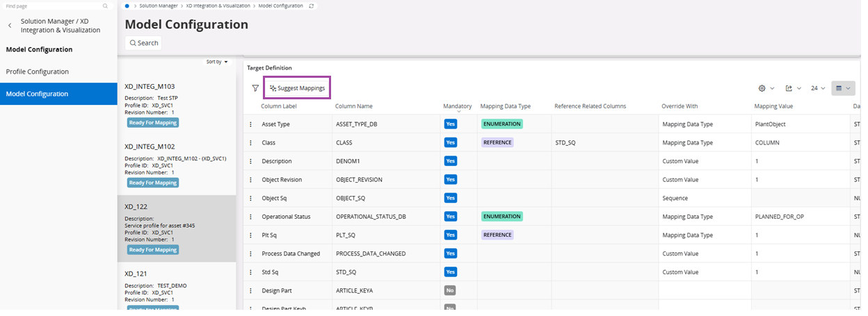868x316 pixels.
Task: Select the highlighted Model Configuration sidebar item
Action: click(x=38, y=94)
